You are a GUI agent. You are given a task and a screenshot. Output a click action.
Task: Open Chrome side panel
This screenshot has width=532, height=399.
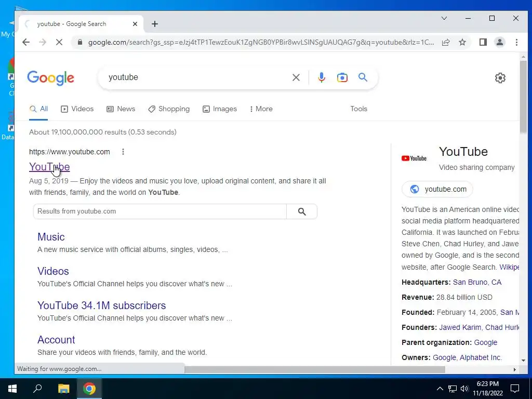[x=483, y=42]
